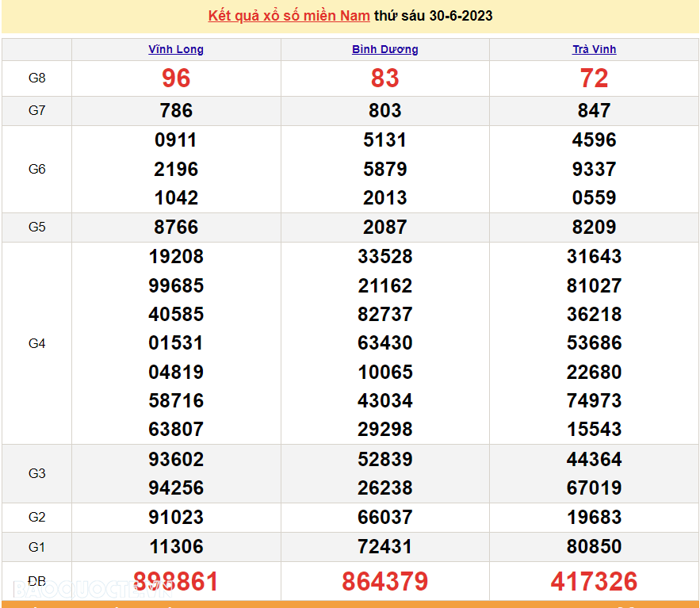The image size is (700, 608).
Task: Click Vĩnh Long G8 number 96
Action: [x=176, y=78]
